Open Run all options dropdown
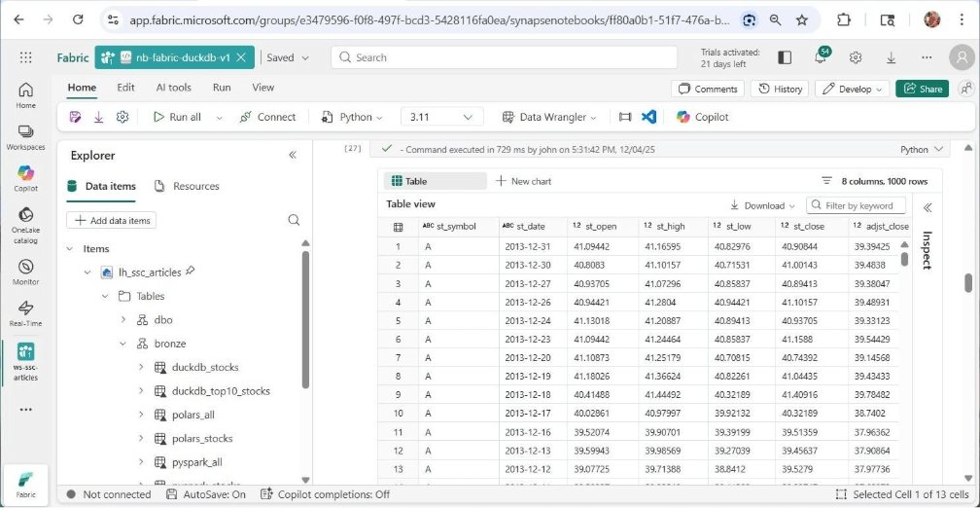 point(219,118)
